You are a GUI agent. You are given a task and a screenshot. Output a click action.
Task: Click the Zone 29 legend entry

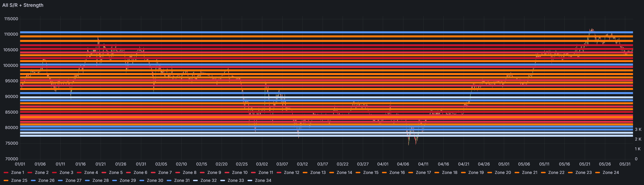[x=128, y=180]
